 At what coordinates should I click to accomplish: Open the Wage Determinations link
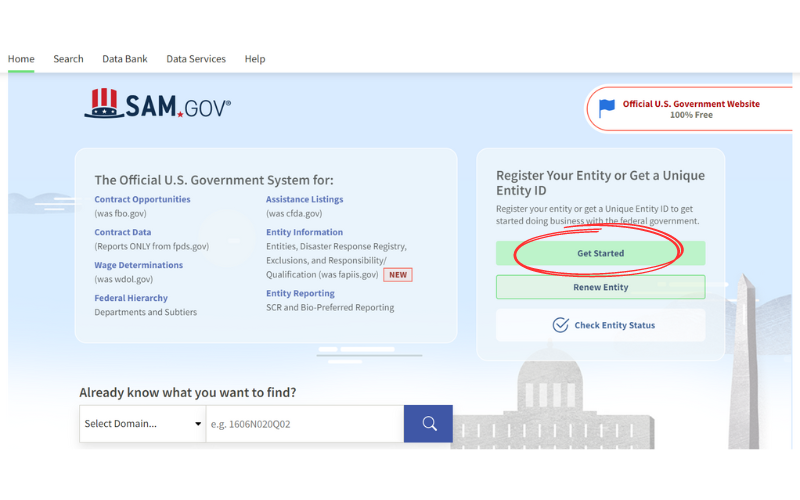tap(138, 265)
